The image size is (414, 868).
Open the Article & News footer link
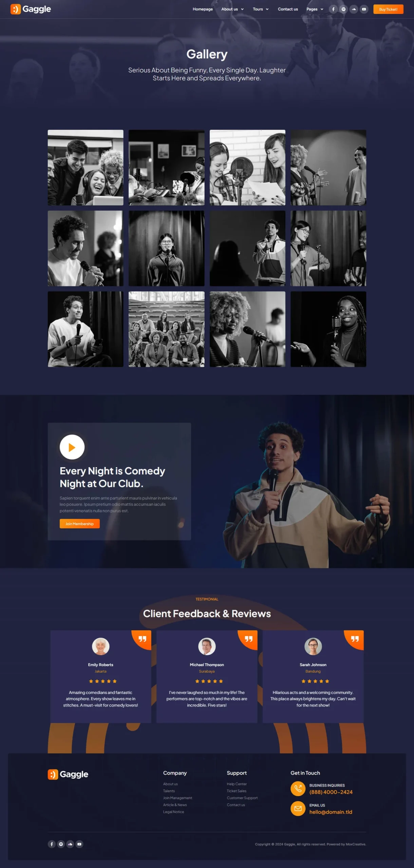click(x=175, y=805)
